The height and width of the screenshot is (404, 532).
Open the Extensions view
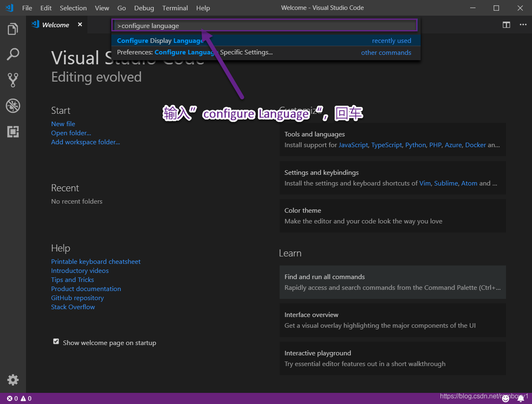pyautogui.click(x=13, y=132)
